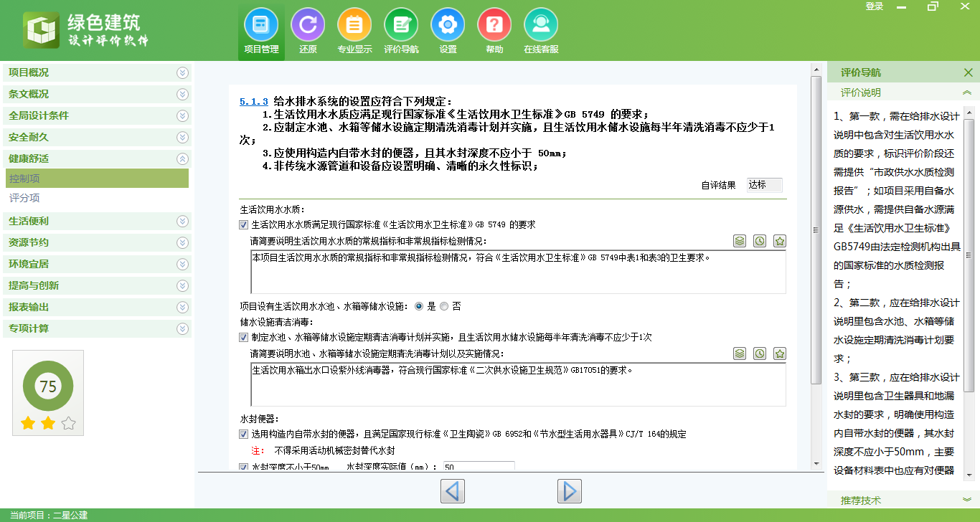This screenshot has height=522, width=980.
Task: Select 否 radio for storage facilities
Action: point(444,306)
